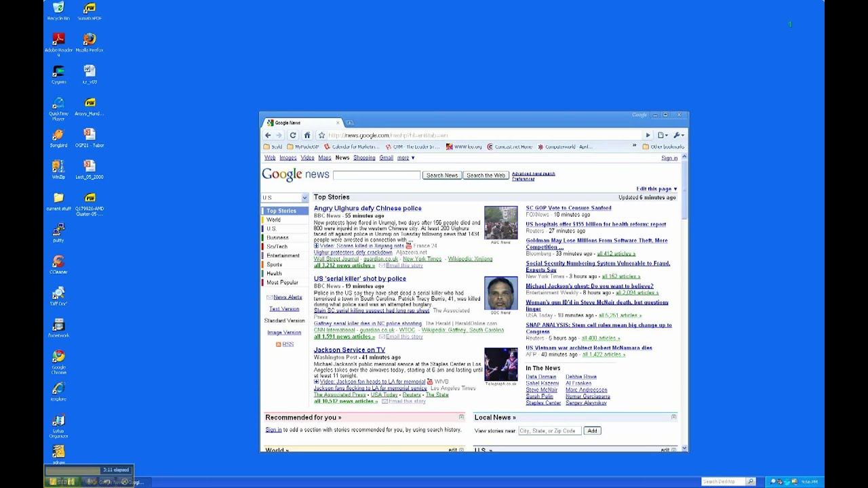The image size is (868, 488).
Task: Open Video in Google navigation
Action: click(307, 158)
